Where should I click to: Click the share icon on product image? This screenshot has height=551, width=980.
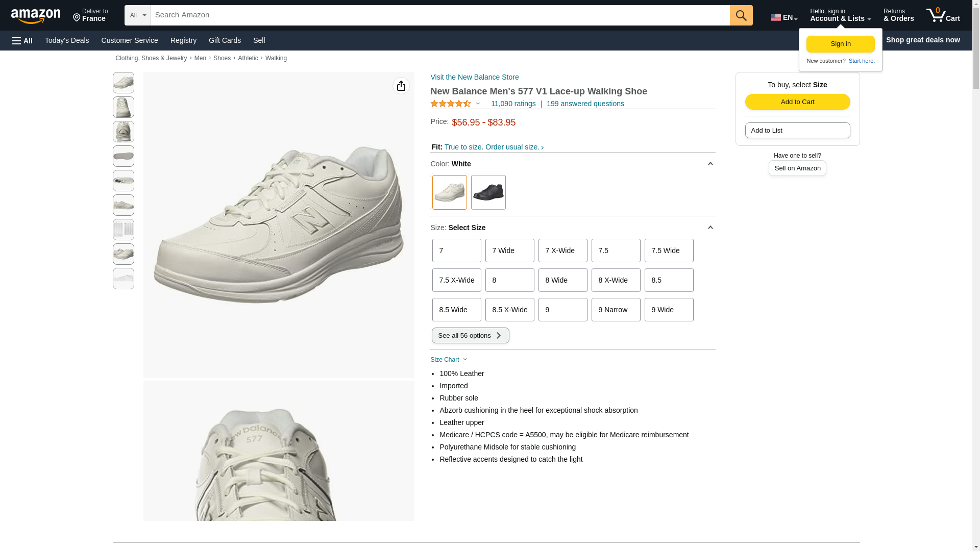point(401,86)
